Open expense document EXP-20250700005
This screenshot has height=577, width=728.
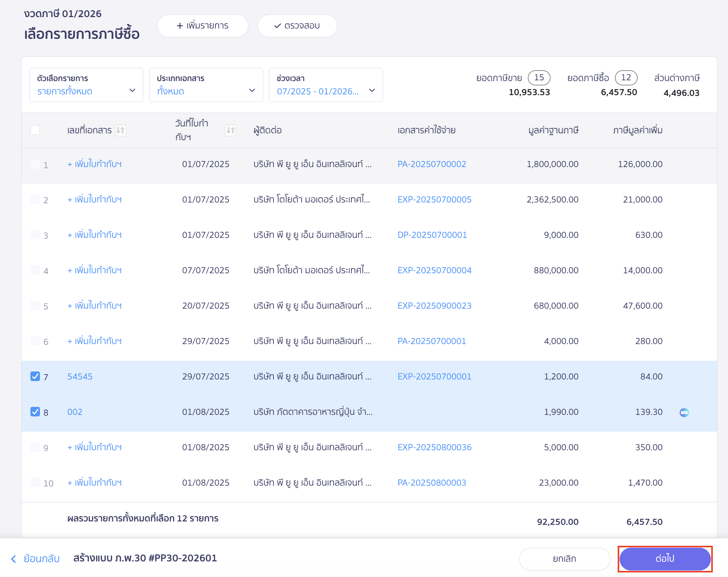[x=434, y=199]
